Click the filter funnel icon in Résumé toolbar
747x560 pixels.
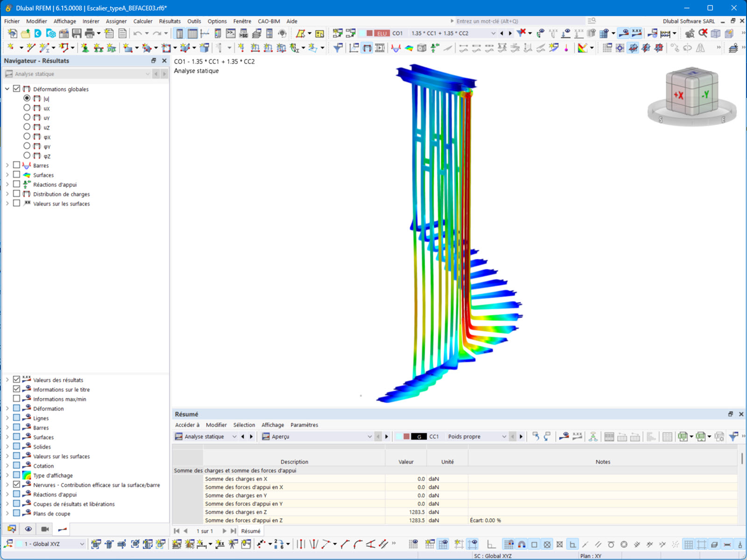click(x=733, y=436)
